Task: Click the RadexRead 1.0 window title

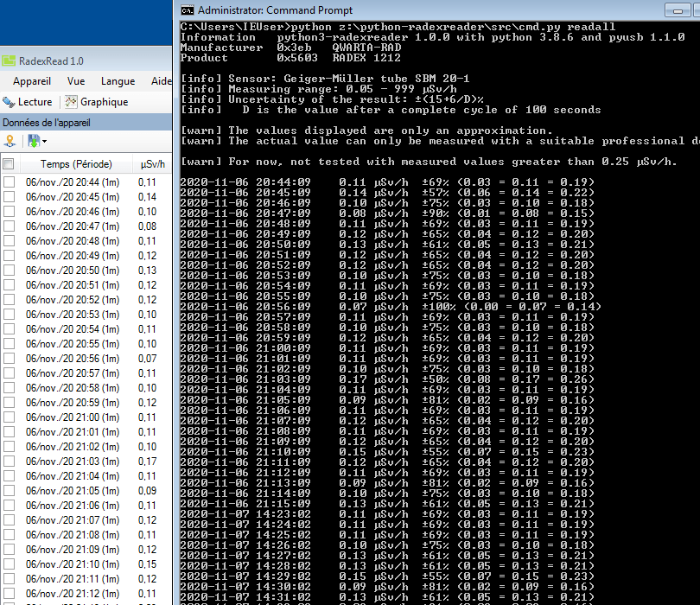Action: pos(51,60)
